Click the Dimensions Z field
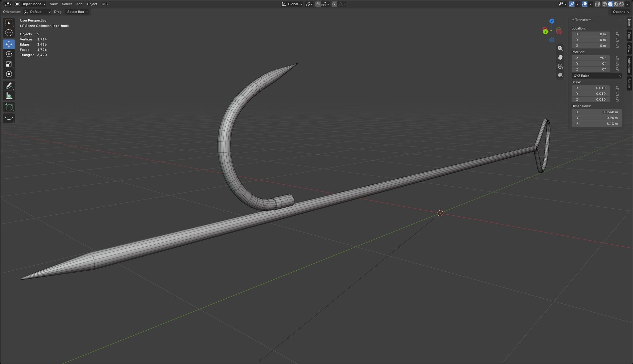Viewport: 633px width, 364px height. click(x=597, y=124)
